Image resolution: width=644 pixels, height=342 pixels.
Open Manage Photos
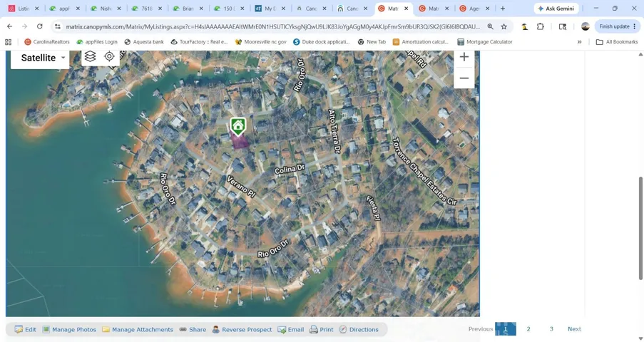click(69, 329)
